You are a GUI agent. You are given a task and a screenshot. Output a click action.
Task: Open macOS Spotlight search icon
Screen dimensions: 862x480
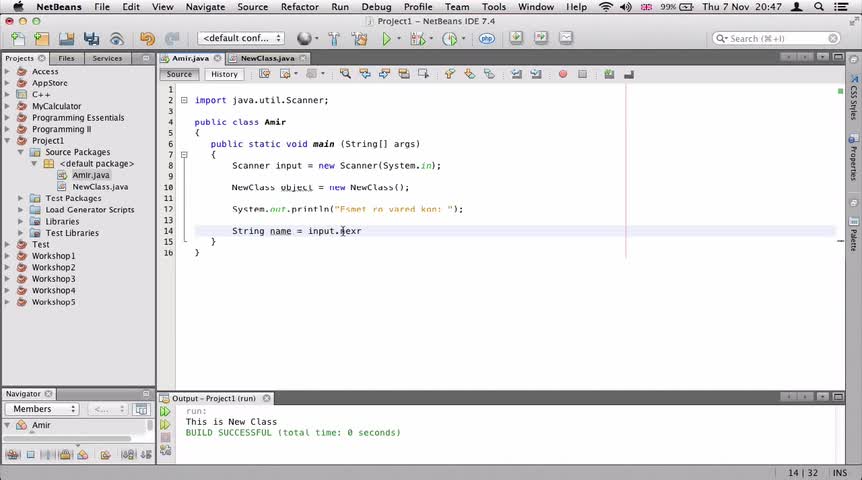819,7
